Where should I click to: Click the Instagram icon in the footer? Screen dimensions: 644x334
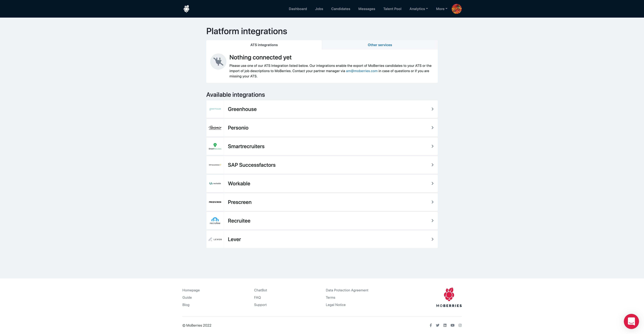pyautogui.click(x=460, y=325)
